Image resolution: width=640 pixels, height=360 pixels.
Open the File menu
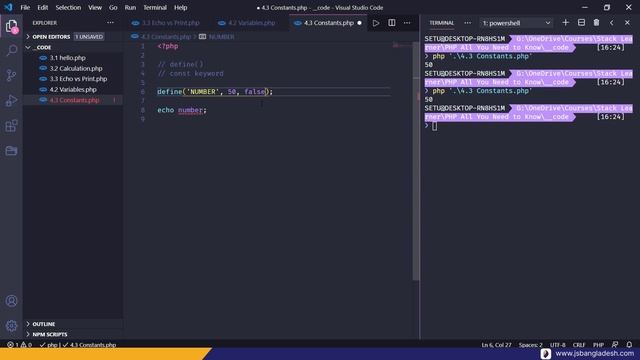pos(25,7)
